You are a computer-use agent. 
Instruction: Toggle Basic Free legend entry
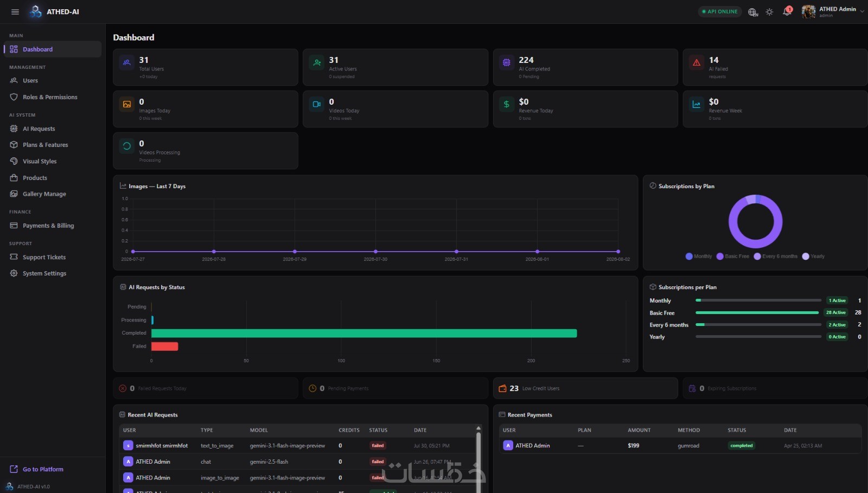click(733, 257)
